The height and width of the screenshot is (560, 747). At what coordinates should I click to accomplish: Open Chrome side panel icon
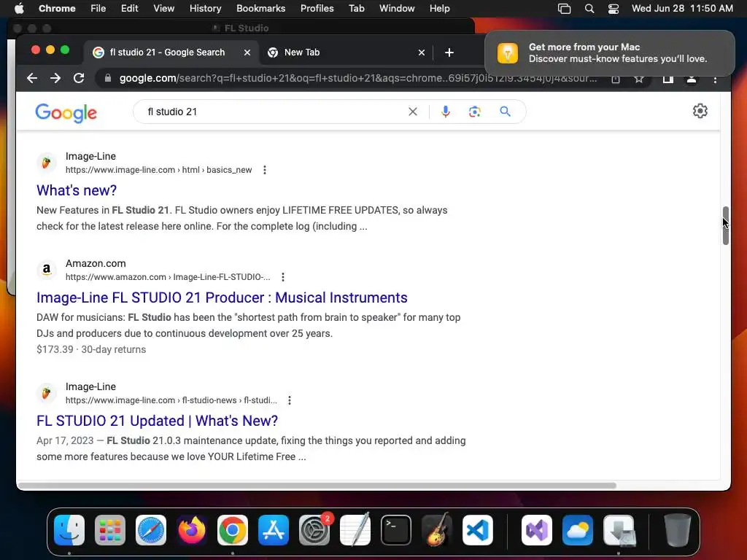coord(668,79)
